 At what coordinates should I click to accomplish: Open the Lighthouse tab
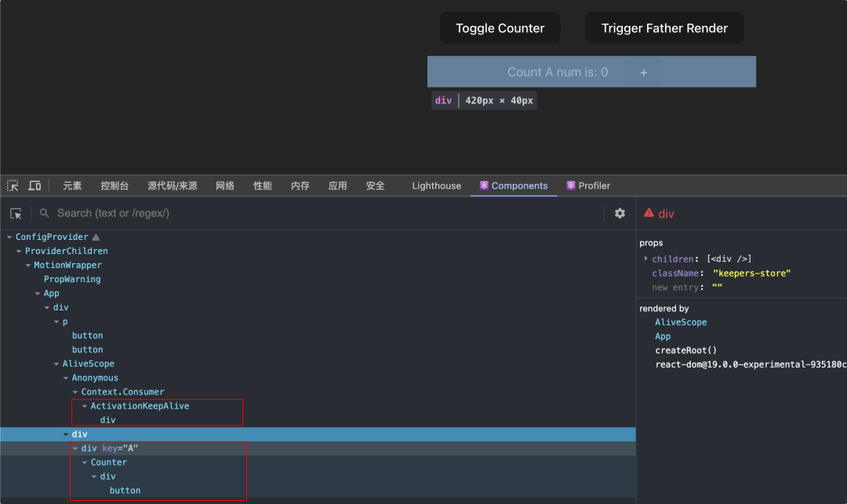pyautogui.click(x=436, y=186)
